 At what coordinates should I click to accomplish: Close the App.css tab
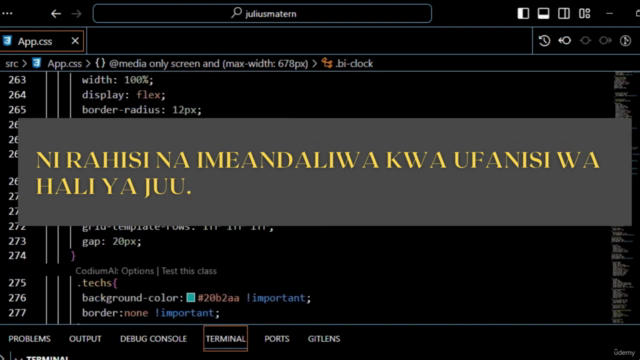pos(75,41)
